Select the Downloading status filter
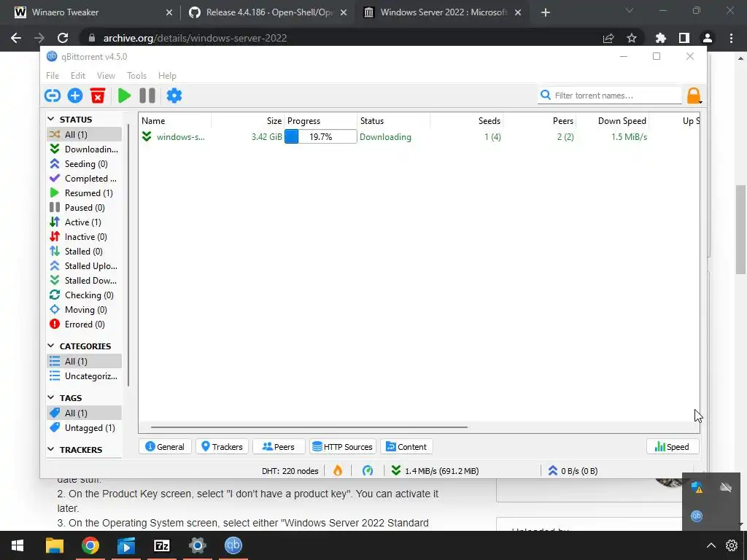This screenshot has height=560, width=747. 85,149
